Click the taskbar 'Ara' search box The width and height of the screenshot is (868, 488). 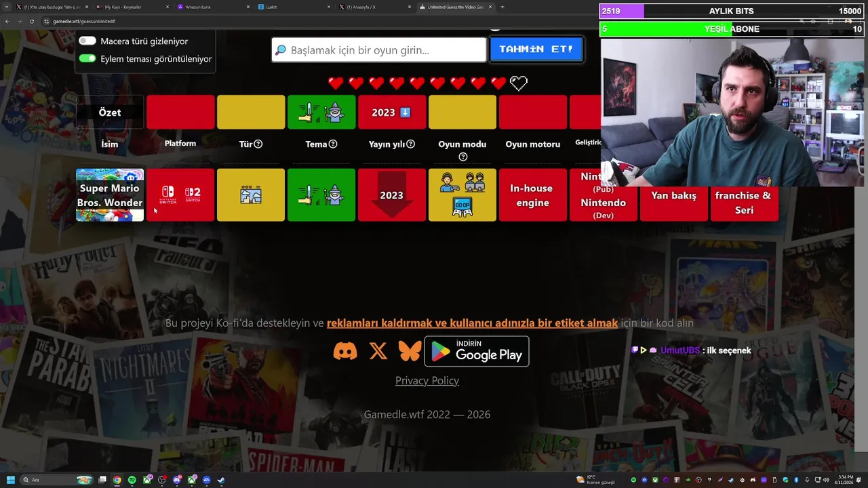[x=57, y=480]
